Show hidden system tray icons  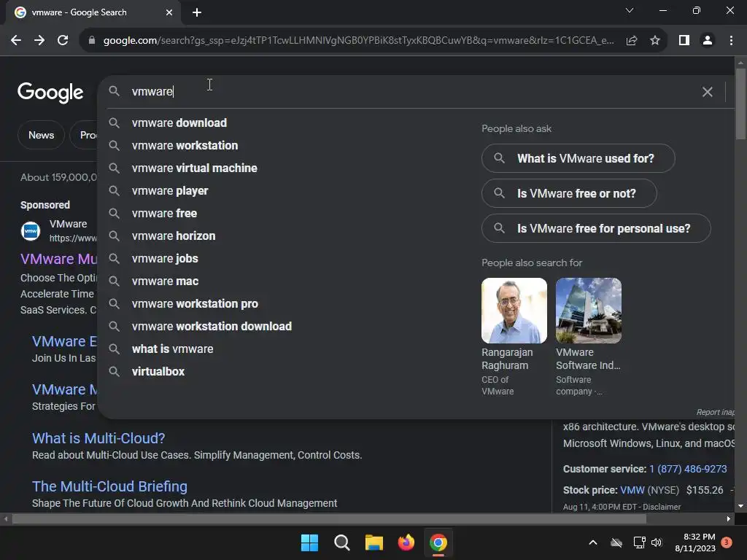[593, 542]
